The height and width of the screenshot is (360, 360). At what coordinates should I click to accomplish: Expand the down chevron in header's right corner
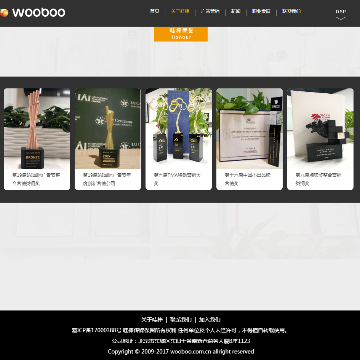[340, 18]
